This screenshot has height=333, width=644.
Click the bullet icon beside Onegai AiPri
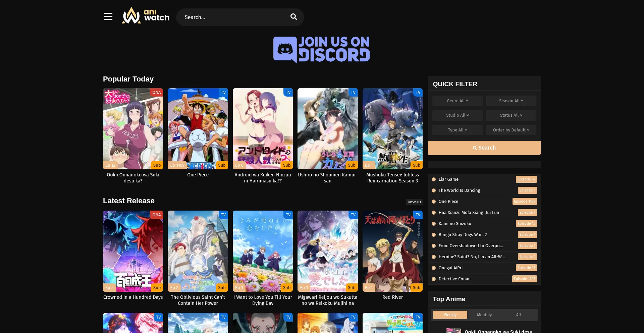[434, 268]
